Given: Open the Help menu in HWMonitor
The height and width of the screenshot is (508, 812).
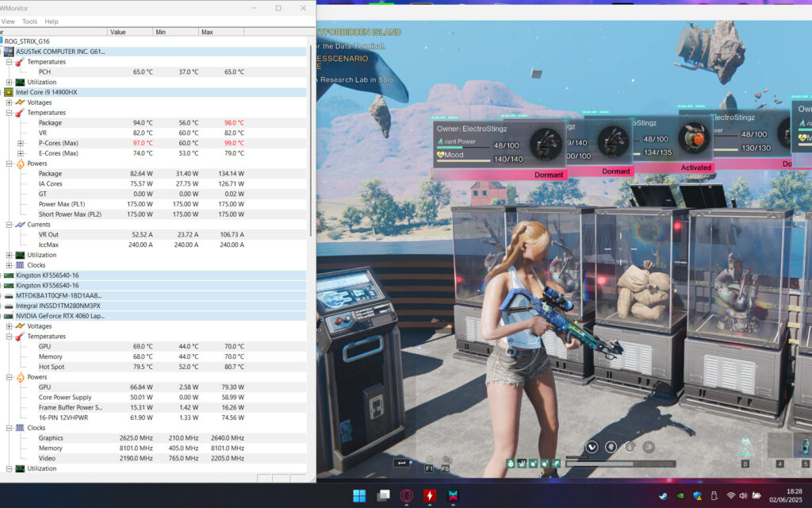Looking at the screenshot, I should pos(52,21).
